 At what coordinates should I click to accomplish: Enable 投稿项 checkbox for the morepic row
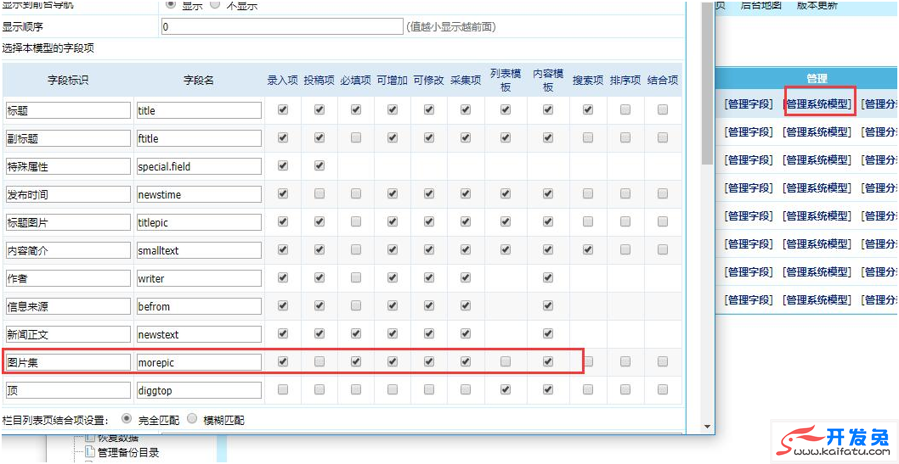(x=319, y=362)
